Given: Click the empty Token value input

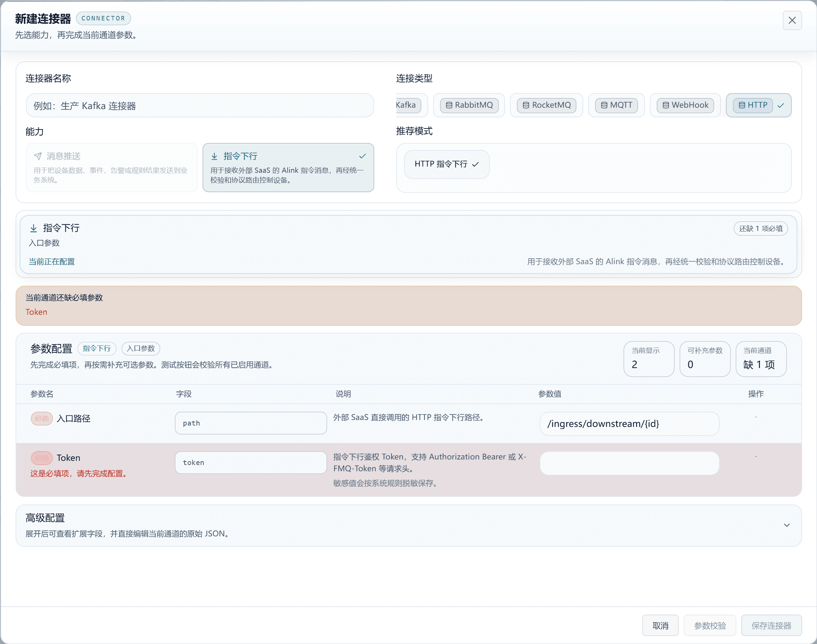Looking at the screenshot, I should tap(629, 463).
